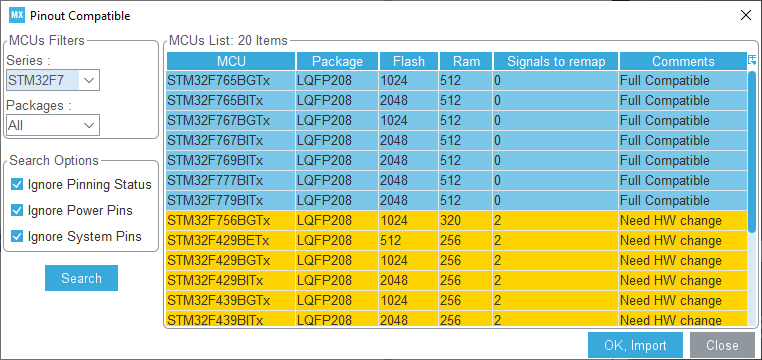762x360 pixels.
Task: Toggle Ignore System Pins checkbox
Action: coord(17,237)
